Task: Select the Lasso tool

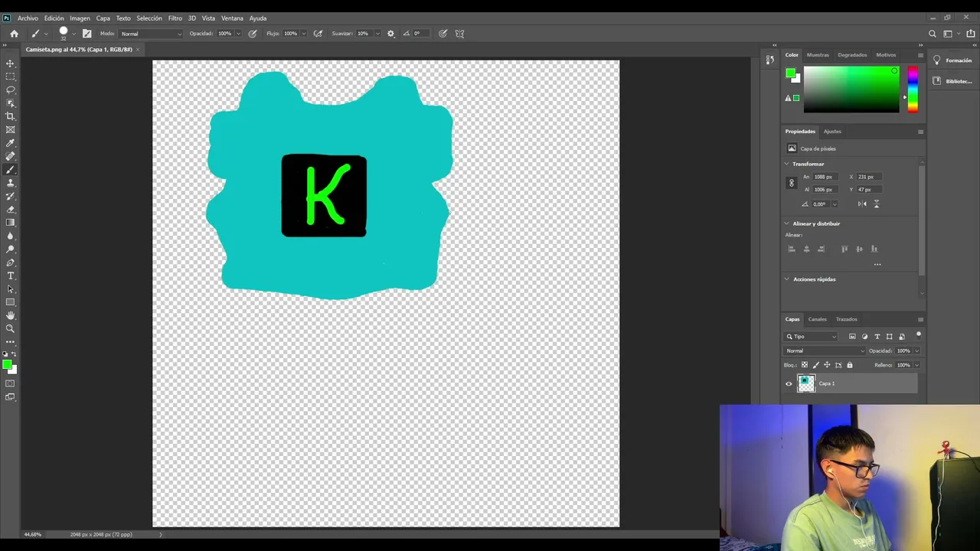Action: tap(10, 90)
